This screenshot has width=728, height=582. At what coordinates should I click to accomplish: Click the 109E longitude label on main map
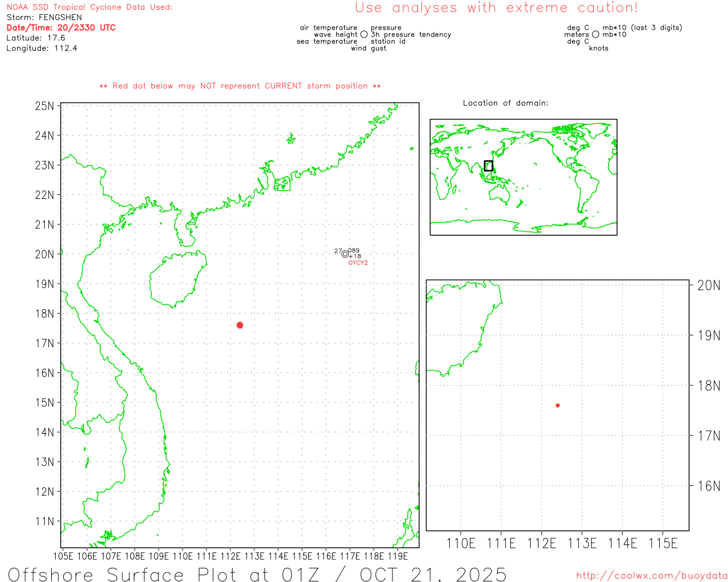point(159,556)
